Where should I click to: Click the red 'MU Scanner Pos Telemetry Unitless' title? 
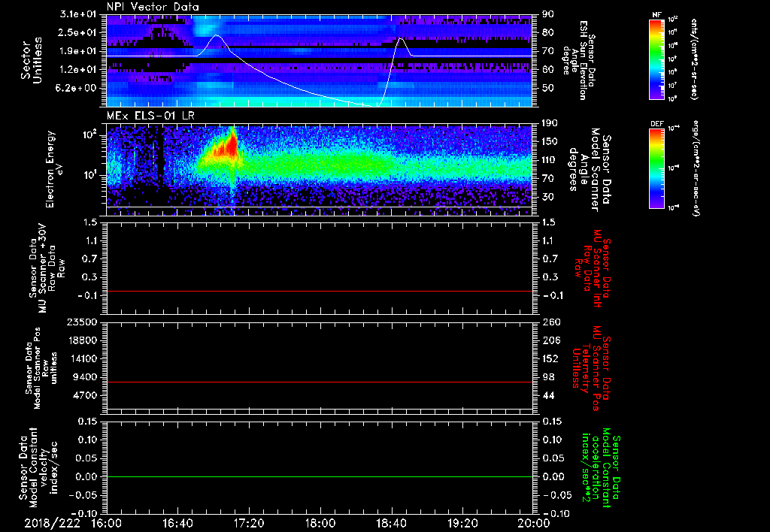[x=592, y=367]
